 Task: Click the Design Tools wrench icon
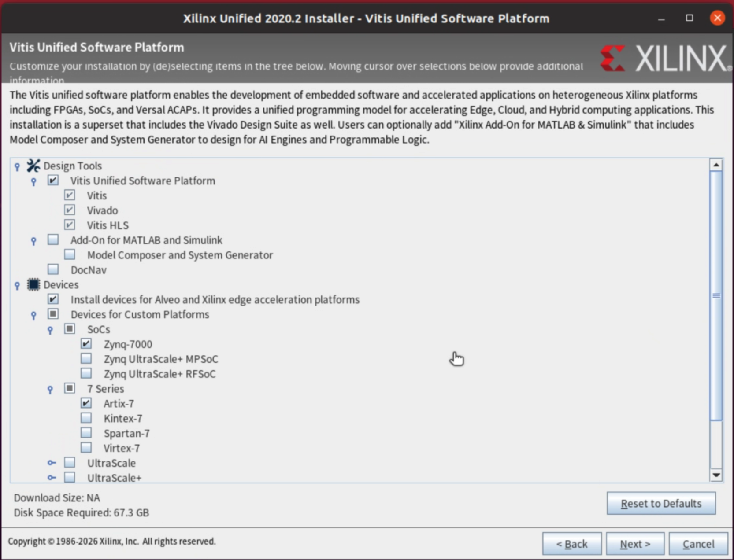pos(33,166)
